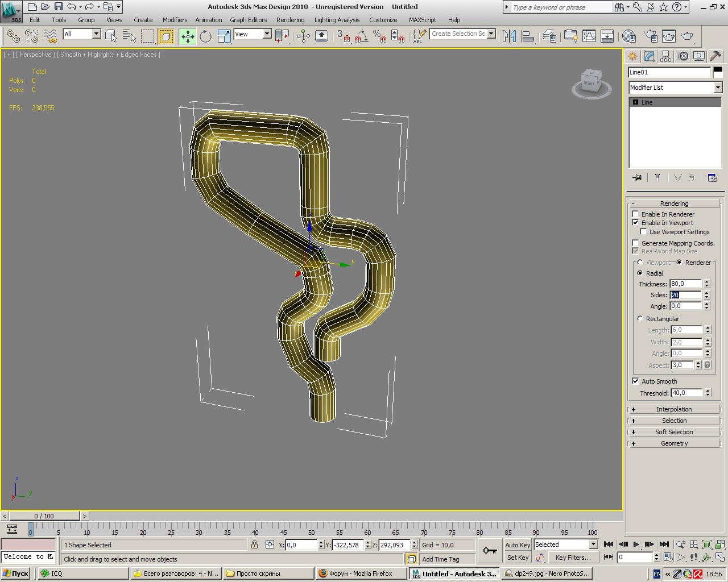Open the Modifiers menu

(x=175, y=20)
